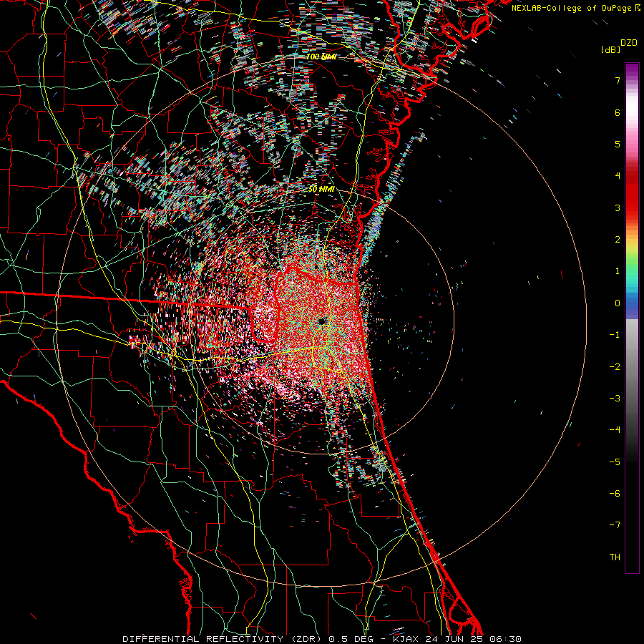The width and height of the screenshot is (644, 644).
Task: Select the positive 1 dB scale label
Action: click(618, 271)
